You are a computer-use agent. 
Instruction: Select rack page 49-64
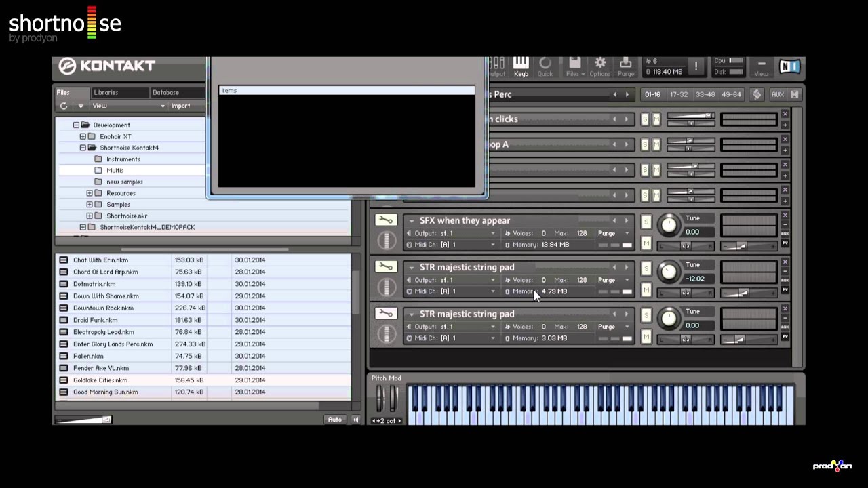tap(731, 94)
